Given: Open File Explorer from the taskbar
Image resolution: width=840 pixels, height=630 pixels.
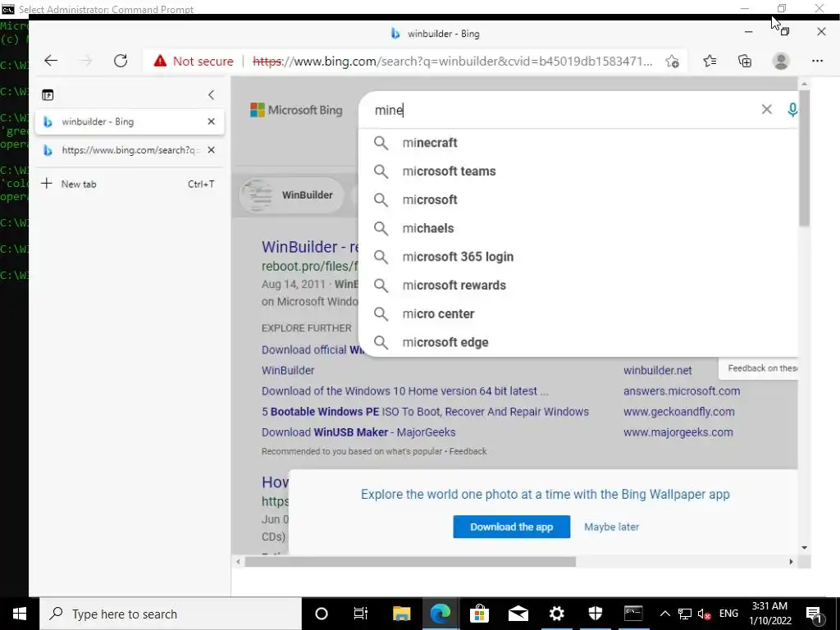Looking at the screenshot, I should (401, 614).
